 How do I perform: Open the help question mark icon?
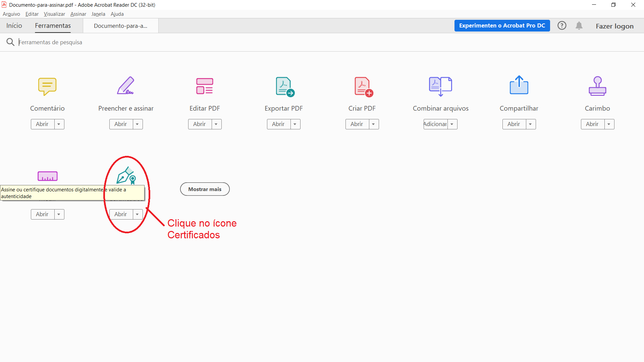(x=562, y=25)
